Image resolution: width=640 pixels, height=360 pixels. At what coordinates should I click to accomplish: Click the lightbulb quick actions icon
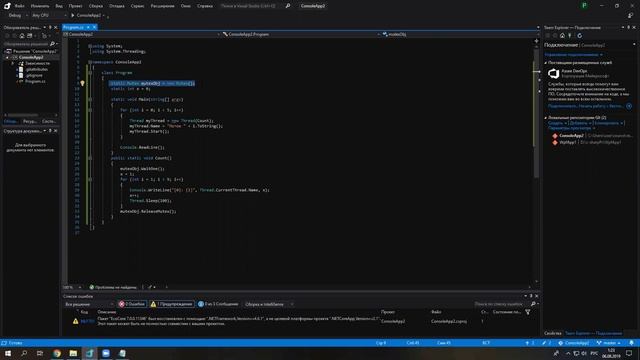point(82,83)
